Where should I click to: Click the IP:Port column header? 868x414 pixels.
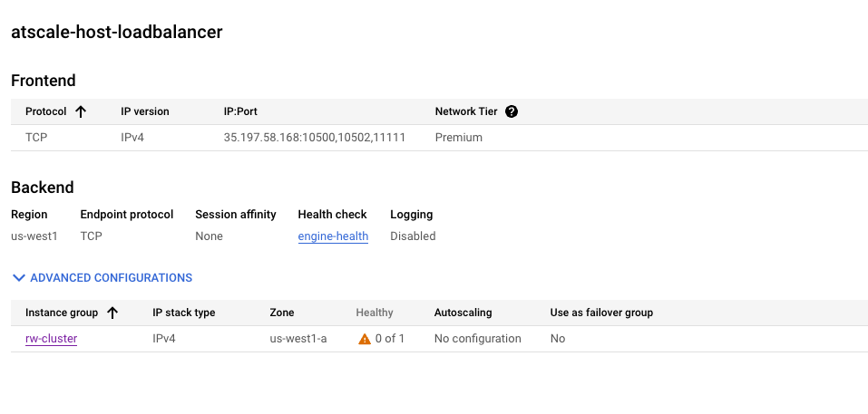click(240, 111)
